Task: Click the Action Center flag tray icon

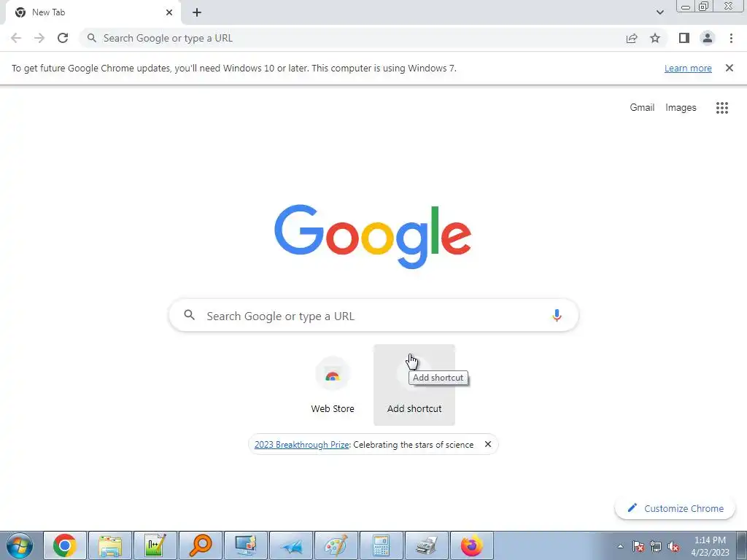Action: pos(638,546)
